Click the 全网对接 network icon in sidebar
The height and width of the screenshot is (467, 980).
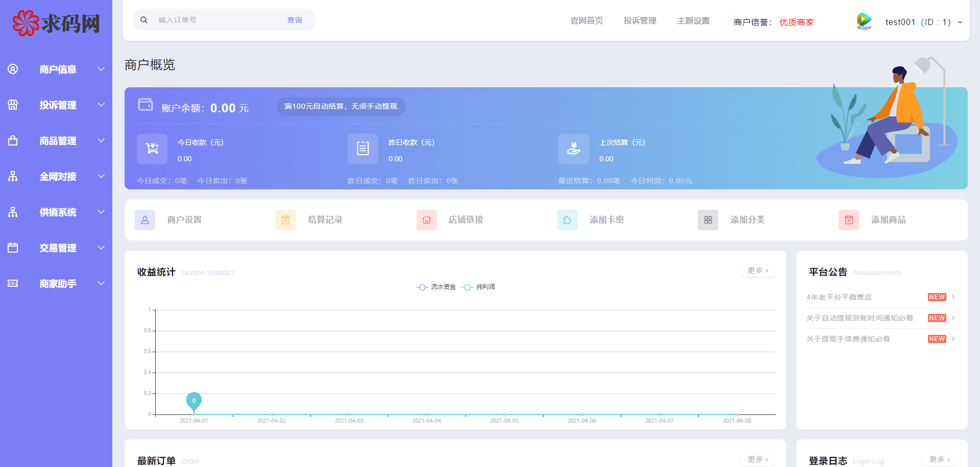[13, 176]
